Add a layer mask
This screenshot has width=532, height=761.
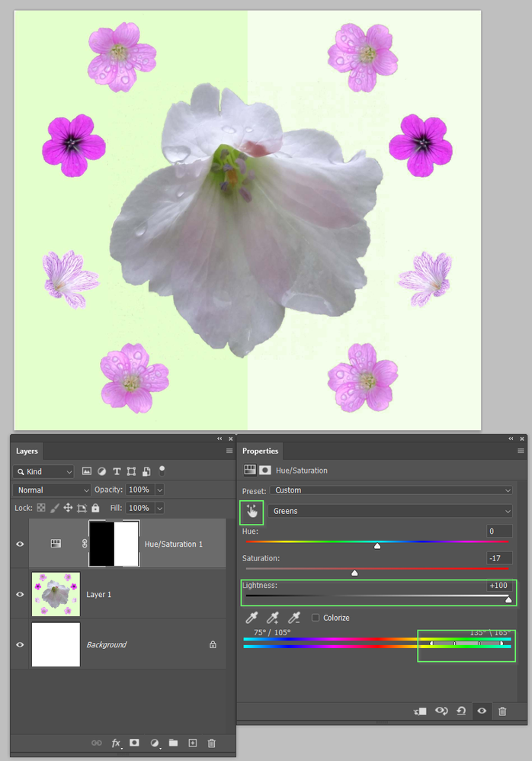coord(134,743)
